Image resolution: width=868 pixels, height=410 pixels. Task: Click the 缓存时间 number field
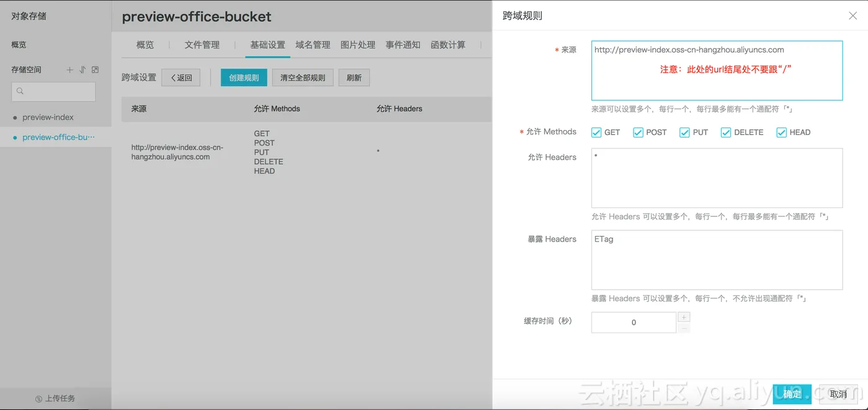coord(634,322)
